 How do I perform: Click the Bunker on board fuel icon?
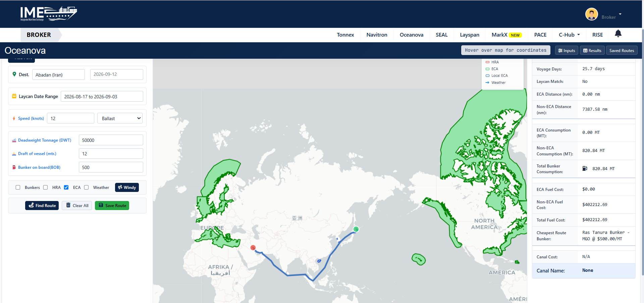coord(14,167)
